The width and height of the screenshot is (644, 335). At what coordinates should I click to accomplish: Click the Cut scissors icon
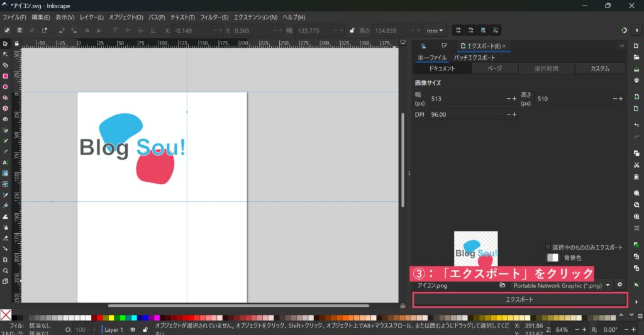(x=636, y=165)
